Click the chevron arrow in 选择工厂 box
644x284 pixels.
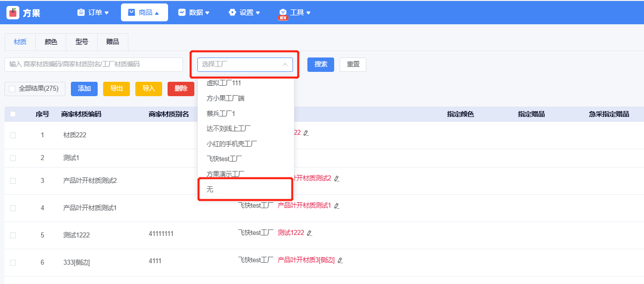click(285, 64)
